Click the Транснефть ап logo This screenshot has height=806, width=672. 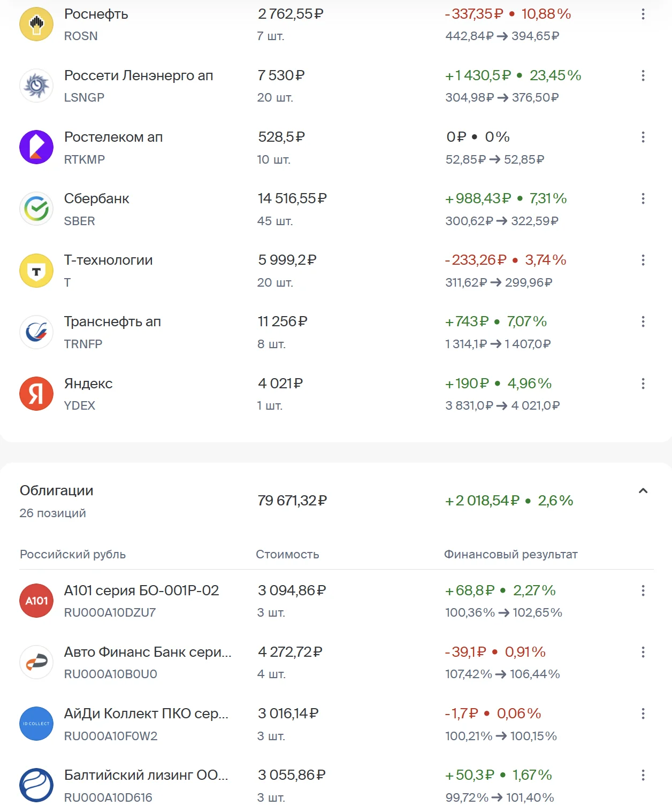click(36, 332)
